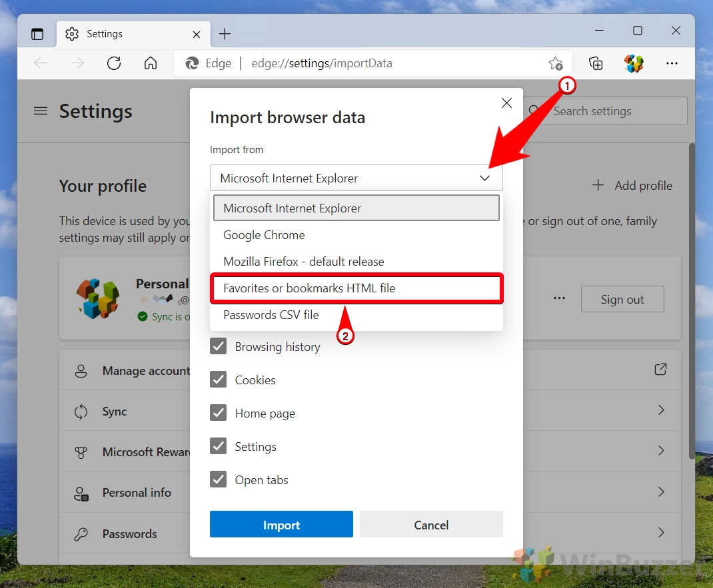This screenshot has height=588, width=713.
Task: Open the Settings and more ellipsis menu
Action: click(672, 63)
